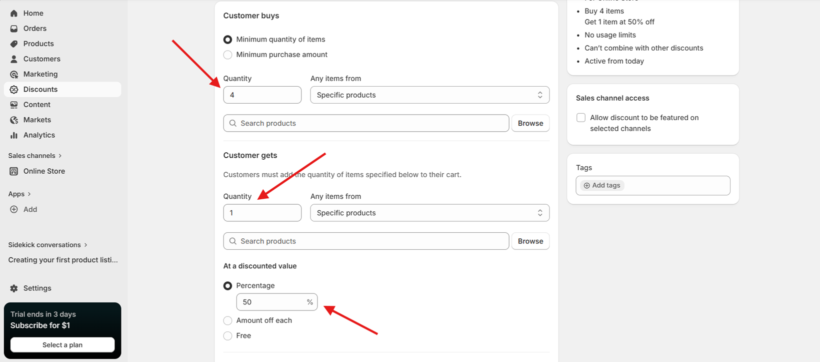The image size is (820, 362).
Task: Click the plus icon in Add tags
Action: tap(587, 185)
